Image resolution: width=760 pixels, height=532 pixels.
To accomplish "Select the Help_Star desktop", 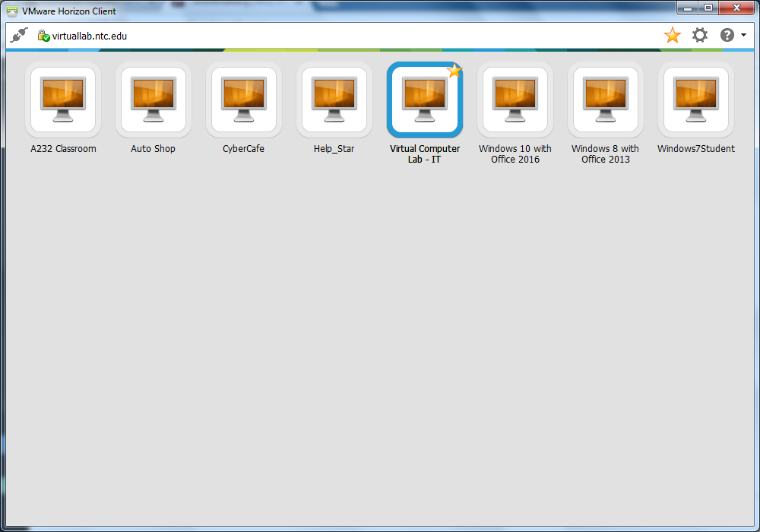I will [x=334, y=100].
